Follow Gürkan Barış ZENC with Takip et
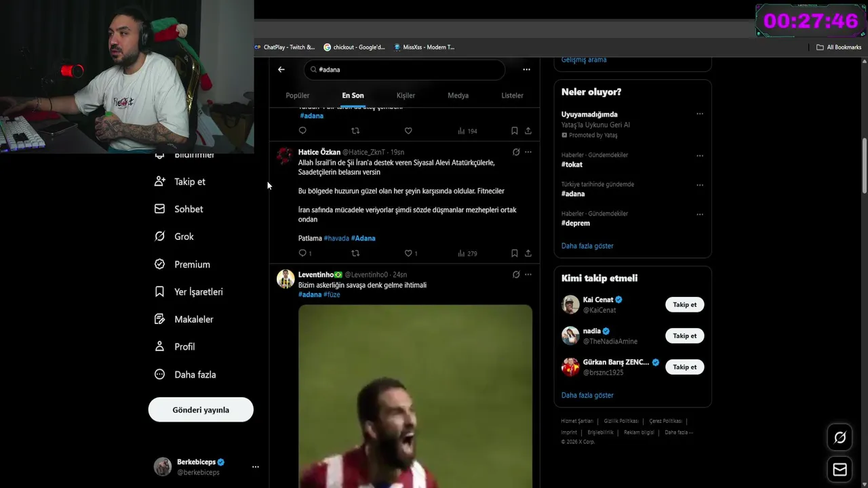Image resolution: width=868 pixels, height=488 pixels. (x=684, y=367)
